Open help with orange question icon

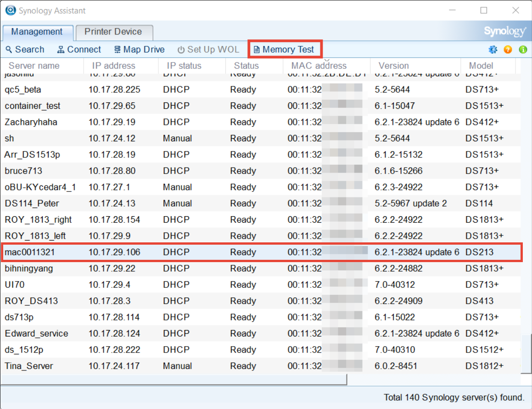[508, 50]
